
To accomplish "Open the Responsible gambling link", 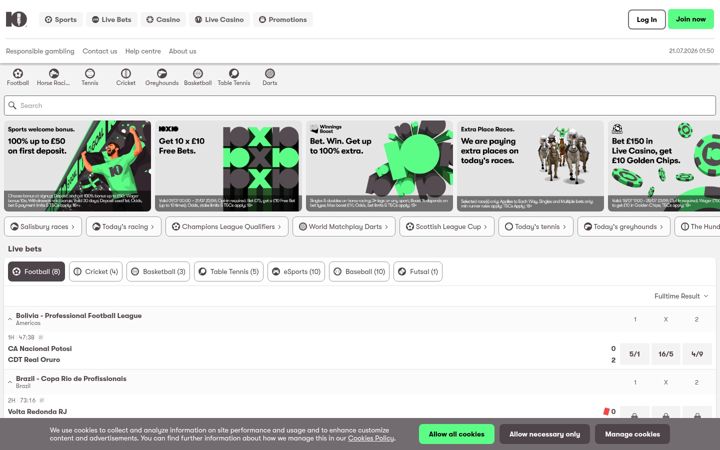I will click(40, 51).
